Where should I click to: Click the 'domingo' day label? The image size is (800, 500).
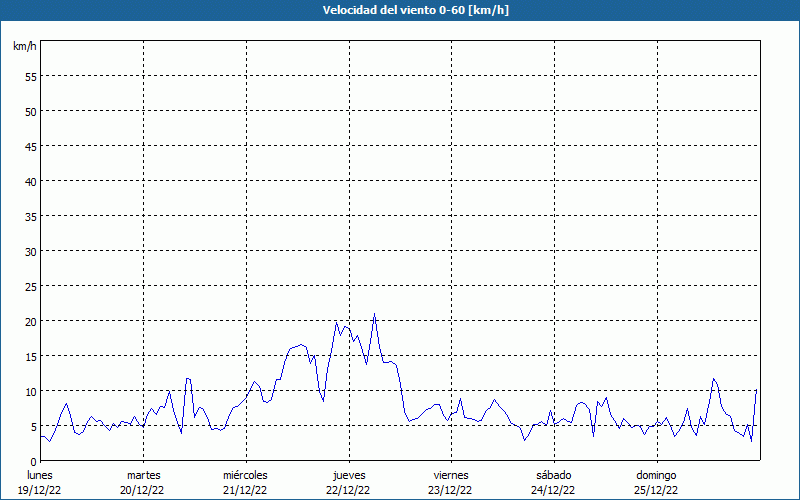pos(656,475)
